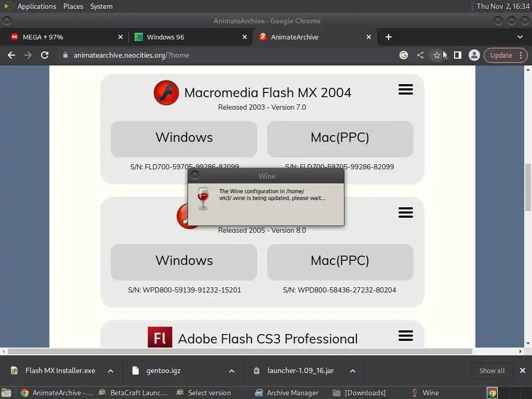Download Flash 8 Windows version
The image size is (532, 399).
point(184,262)
